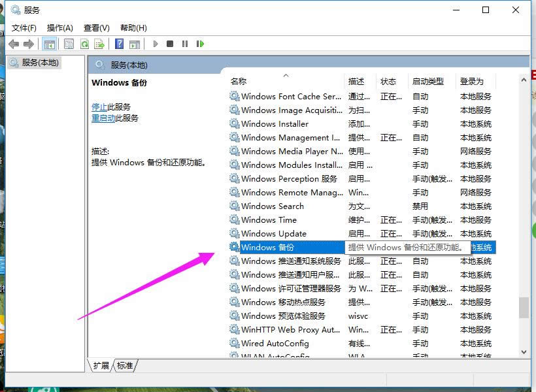Click the down arrow of the vertical scrollbar
Viewport: 536px width, 392px height.
tap(524, 351)
